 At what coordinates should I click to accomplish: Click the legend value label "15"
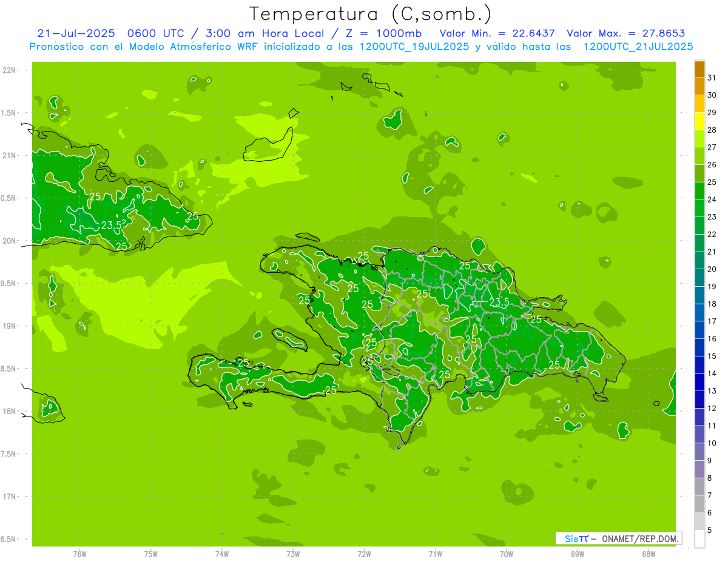pos(712,356)
